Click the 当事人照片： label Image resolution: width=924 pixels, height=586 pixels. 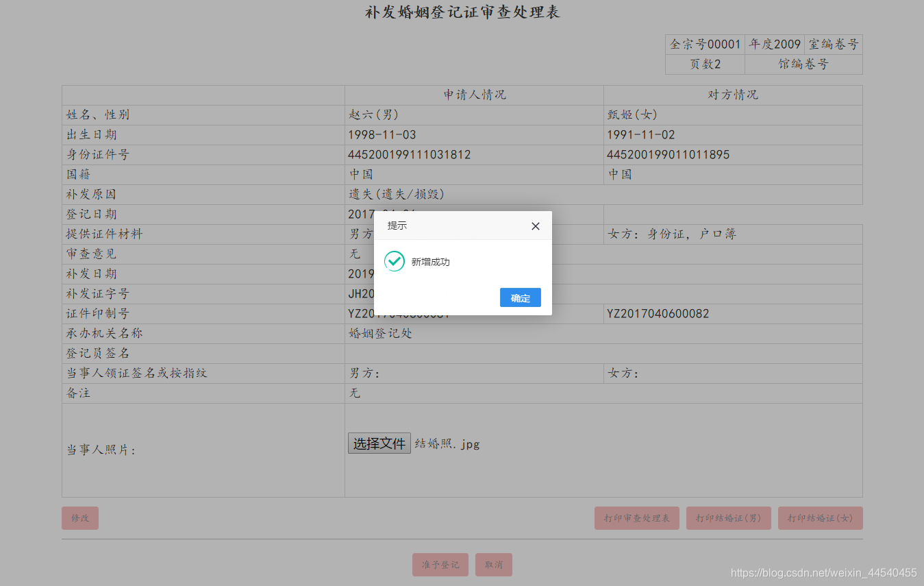tap(101, 450)
